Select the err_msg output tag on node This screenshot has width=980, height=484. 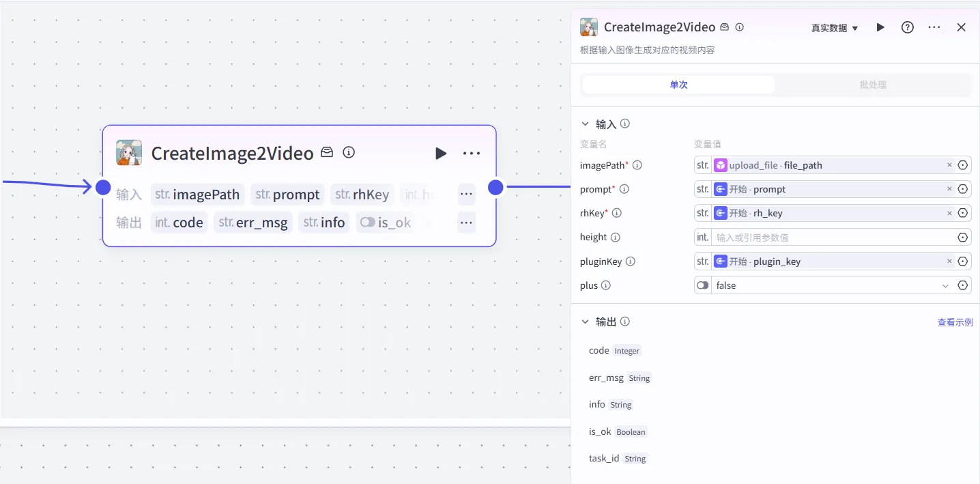pyautogui.click(x=253, y=223)
